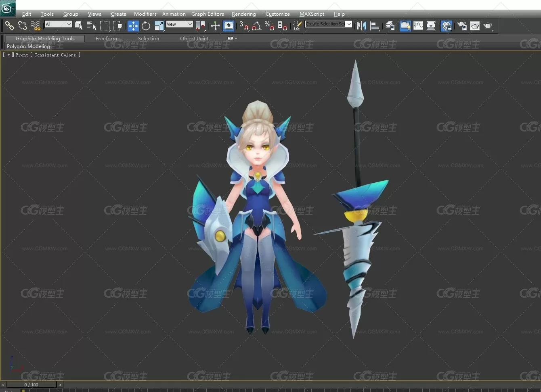Viewport: 541px width, 392px height.
Task: Click the Consistent Colors shading label
Action: point(55,55)
